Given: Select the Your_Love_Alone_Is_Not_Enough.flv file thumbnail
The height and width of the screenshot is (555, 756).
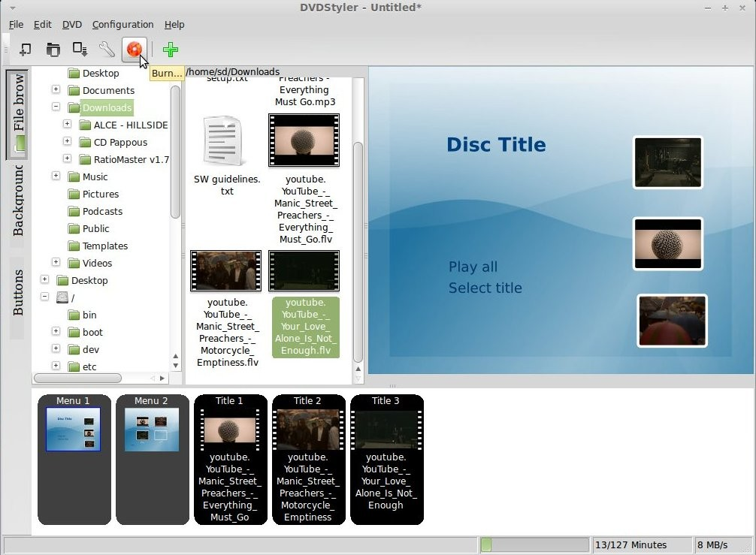Looking at the screenshot, I should 304,271.
